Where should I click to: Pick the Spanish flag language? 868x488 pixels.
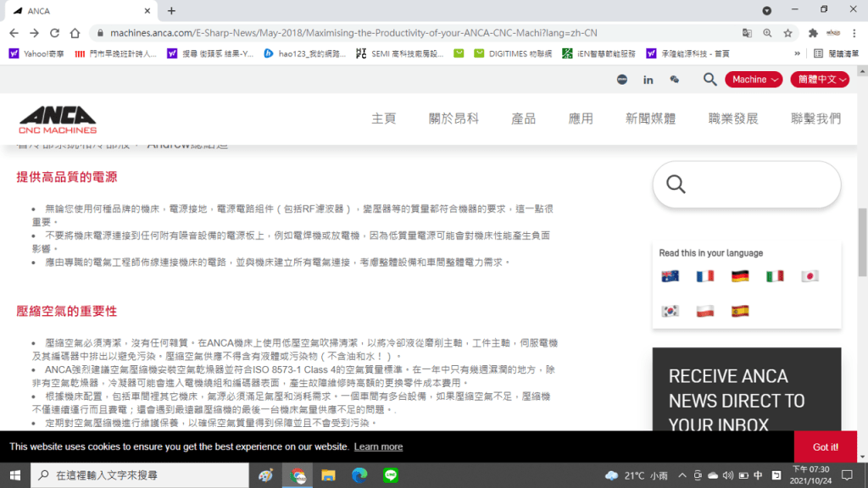pyautogui.click(x=740, y=311)
